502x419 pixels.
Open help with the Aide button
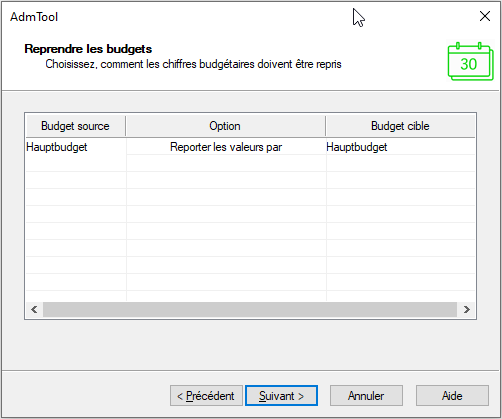452,396
